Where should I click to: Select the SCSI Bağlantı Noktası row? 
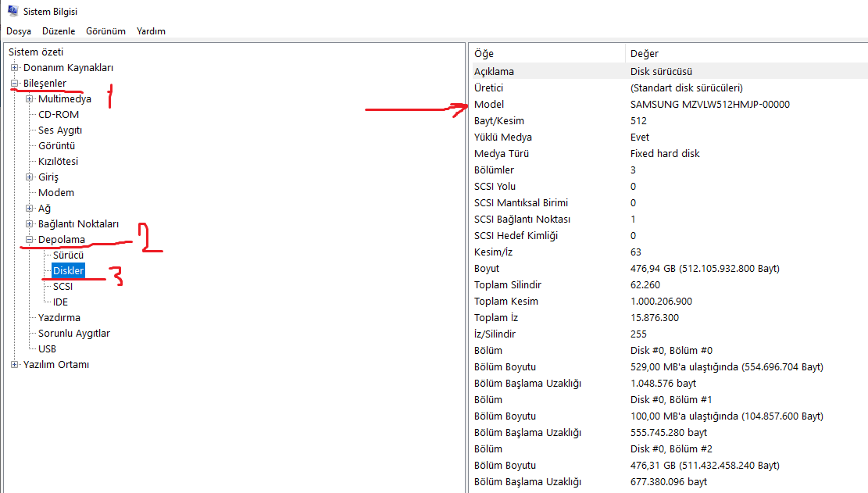pyautogui.click(x=668, y=219)
